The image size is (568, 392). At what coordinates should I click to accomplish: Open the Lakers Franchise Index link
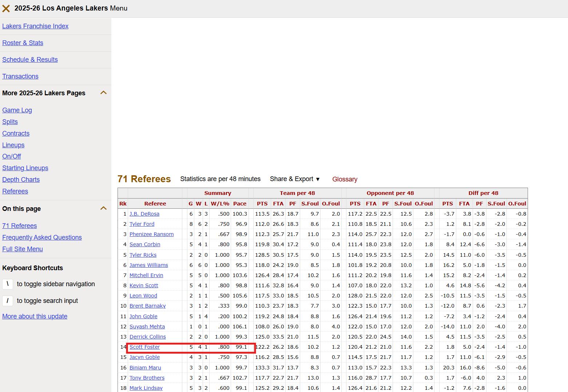tap(35, 26)
